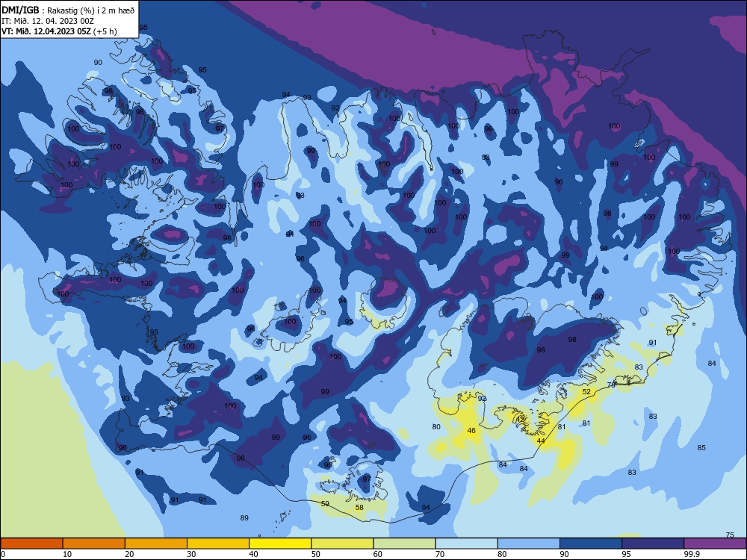The image size is (747, 560).
Task: Select the 'IT: Mið. 12. 04. 2023 00Z' line
Action: coord(48,21)
